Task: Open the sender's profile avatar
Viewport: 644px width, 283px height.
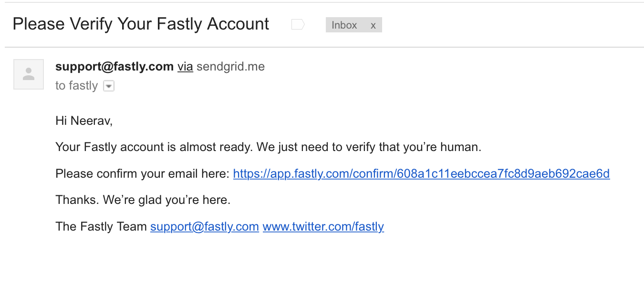Action: pos(29,74)
